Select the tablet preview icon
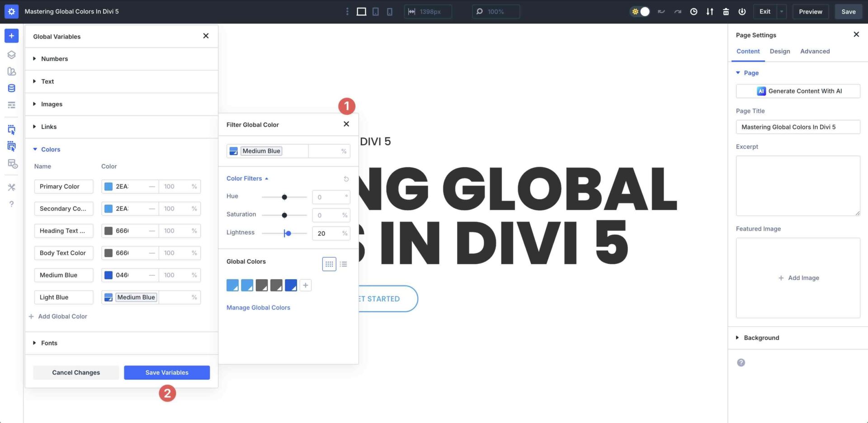Screen dimensions: 868x423 pos(376,11)
